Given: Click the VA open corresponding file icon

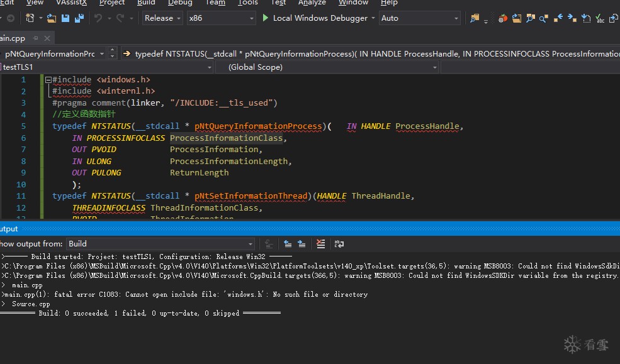Looking at the screenshot, I should (614, 18).
